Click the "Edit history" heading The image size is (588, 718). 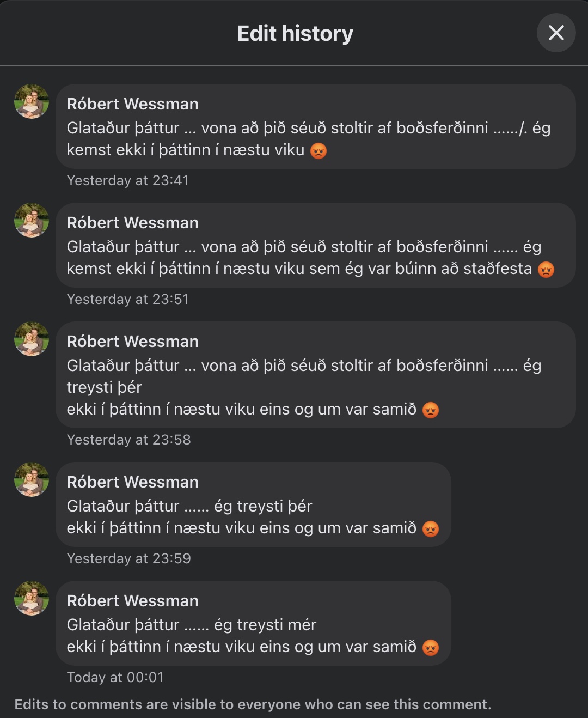pyautogui.click(x=295, y=34)
